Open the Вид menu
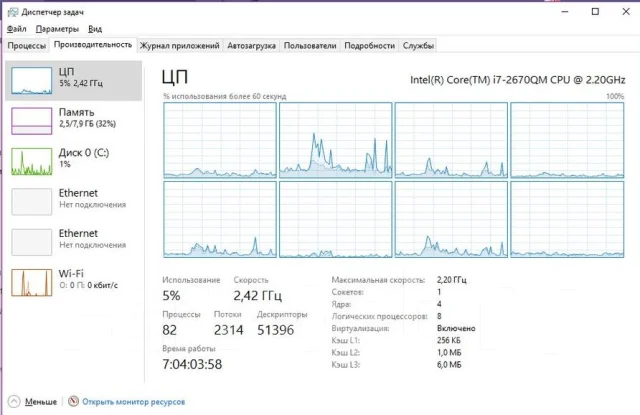The width and height of the screenshot is (640, 415). click(95, 29)
